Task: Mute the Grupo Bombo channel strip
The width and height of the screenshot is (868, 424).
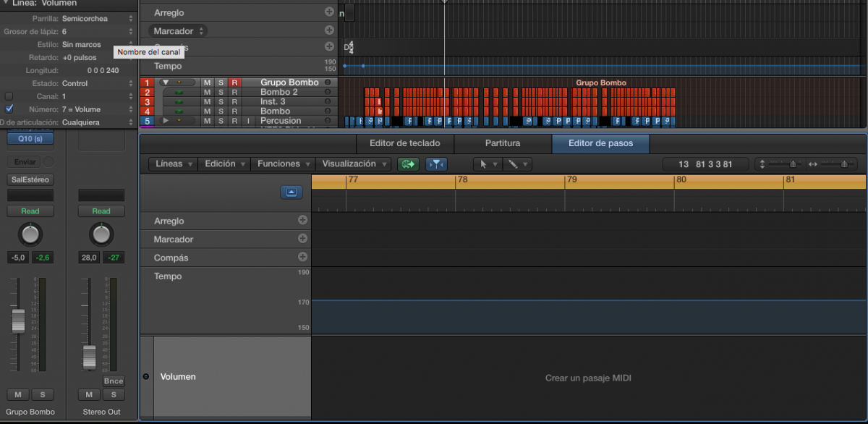Action: (18, 394)
